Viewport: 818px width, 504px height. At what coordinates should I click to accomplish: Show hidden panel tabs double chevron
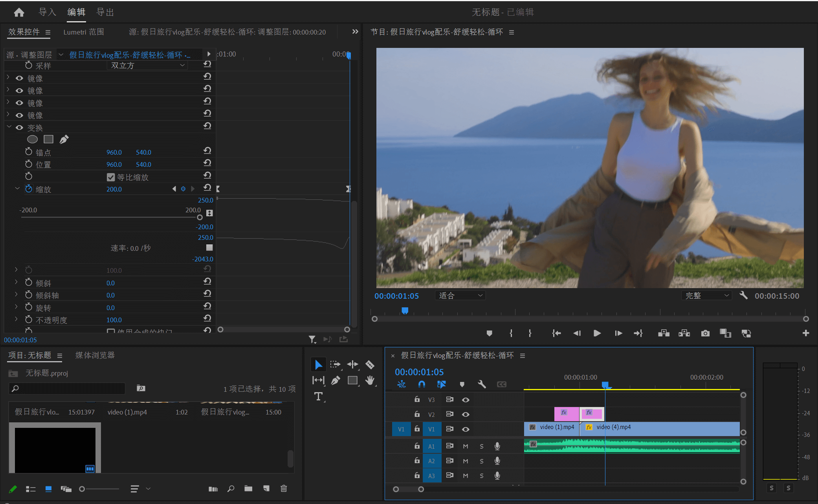click(x=355, y=31)
